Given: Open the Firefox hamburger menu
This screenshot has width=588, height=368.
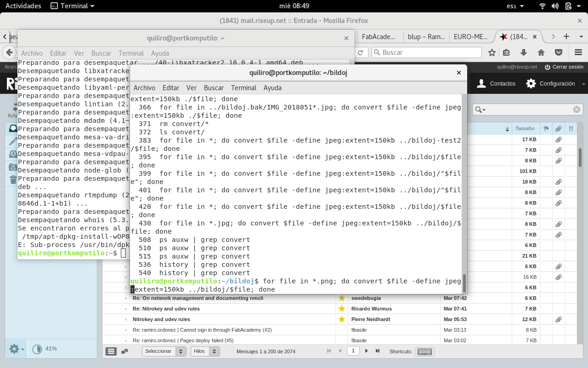Looking at the screenshot, I should point(577,52).
